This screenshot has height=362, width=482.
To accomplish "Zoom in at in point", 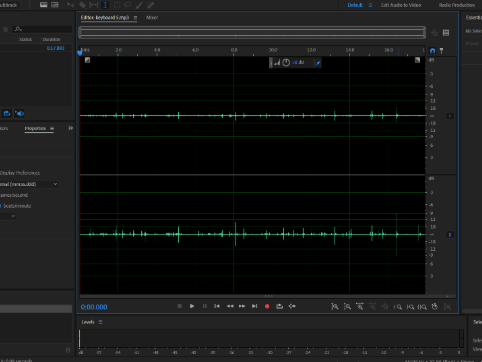I will [x=398, y=307].
